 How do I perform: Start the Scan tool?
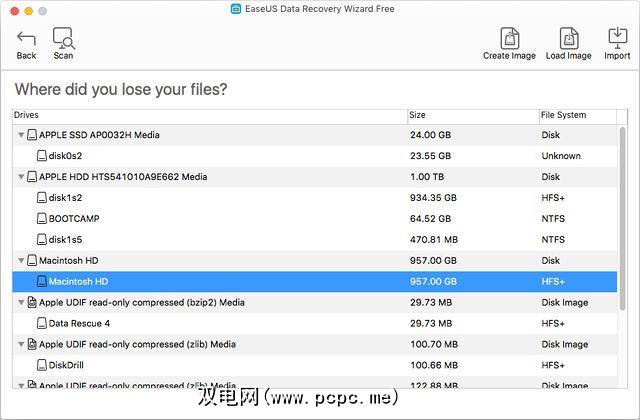click(x=63, y=43)
